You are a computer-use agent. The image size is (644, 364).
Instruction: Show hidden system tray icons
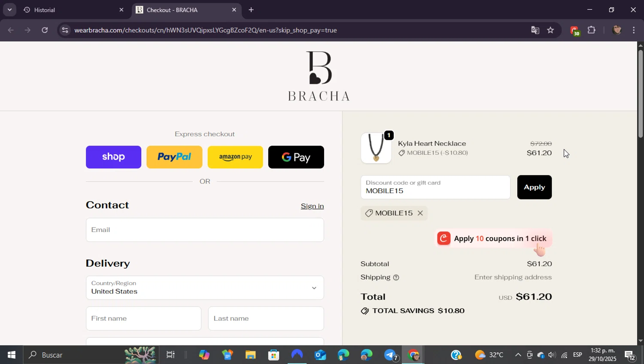[518, 355]
